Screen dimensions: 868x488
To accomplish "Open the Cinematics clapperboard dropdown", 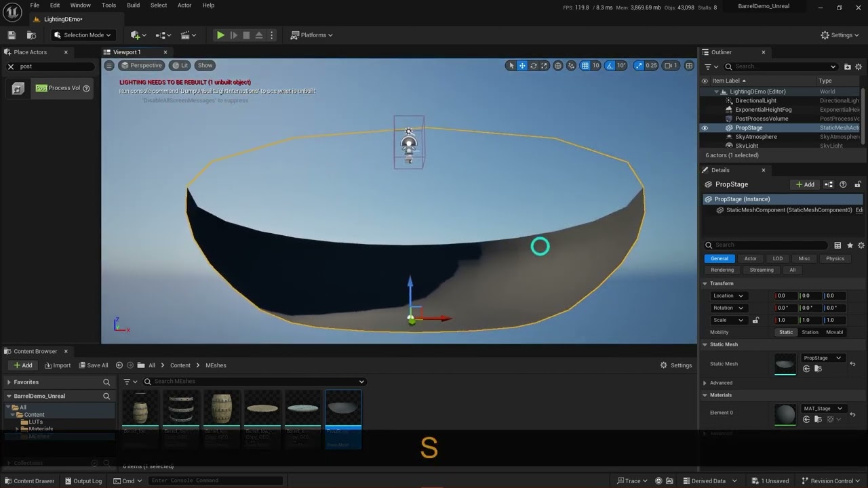I will [x=188, y=35].
